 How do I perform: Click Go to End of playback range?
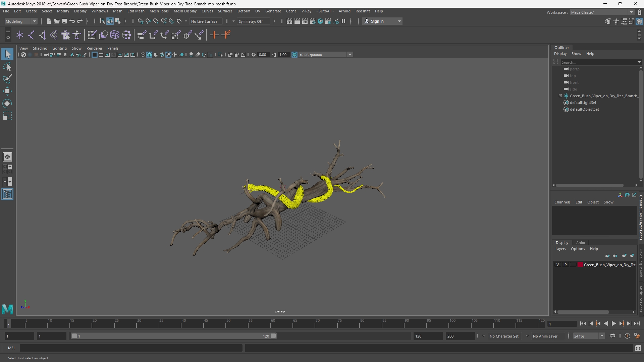click(637, 323)
